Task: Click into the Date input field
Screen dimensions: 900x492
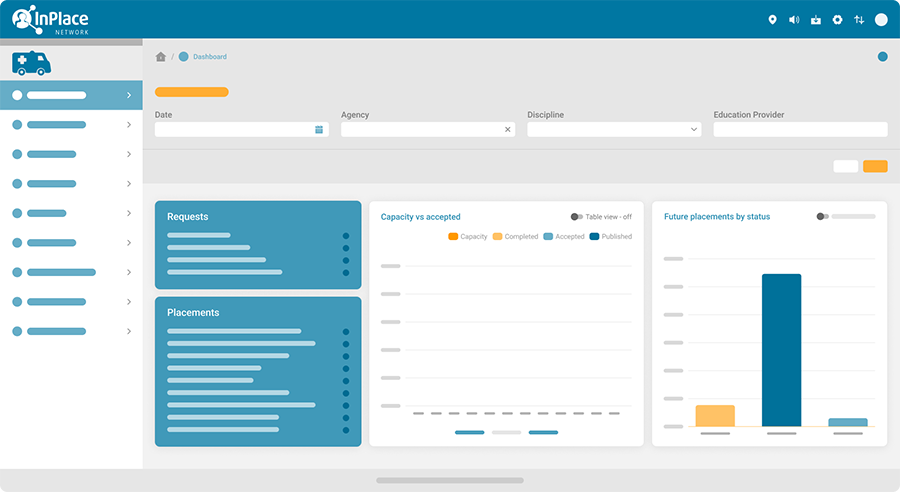Action: 242,129
